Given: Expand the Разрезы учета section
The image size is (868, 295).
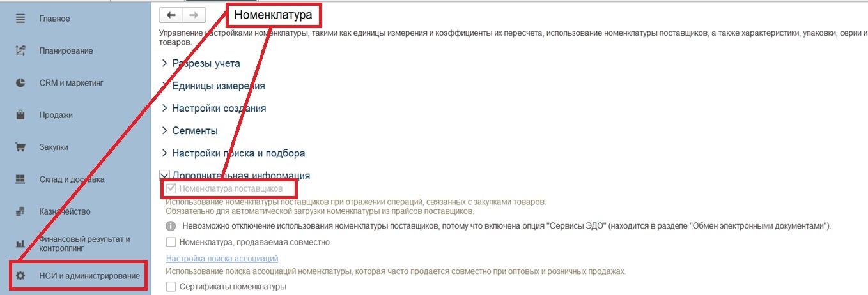Looking at the screenshot, I should click(x=165, y=63).
